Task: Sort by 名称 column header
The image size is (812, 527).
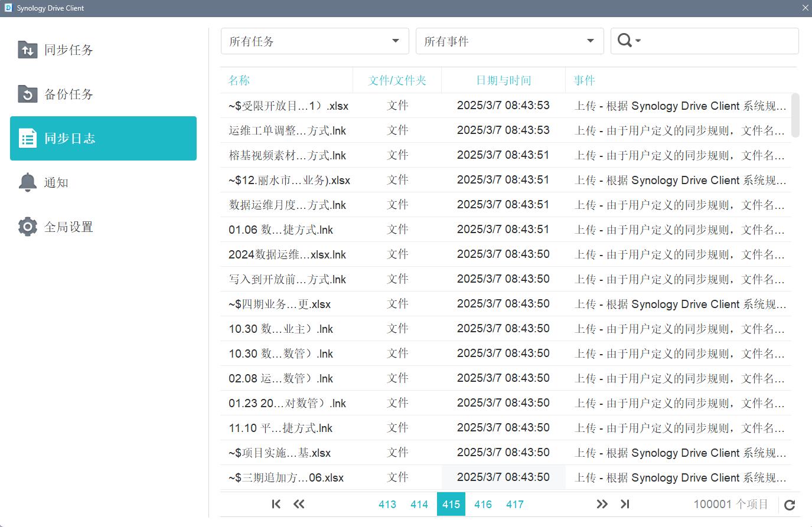Action: click(x=239, y=80)
